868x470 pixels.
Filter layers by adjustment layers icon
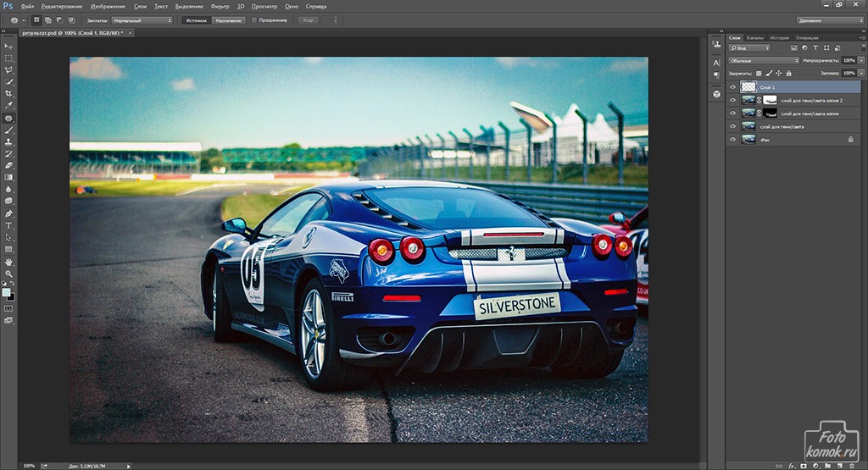click(805, 48)
